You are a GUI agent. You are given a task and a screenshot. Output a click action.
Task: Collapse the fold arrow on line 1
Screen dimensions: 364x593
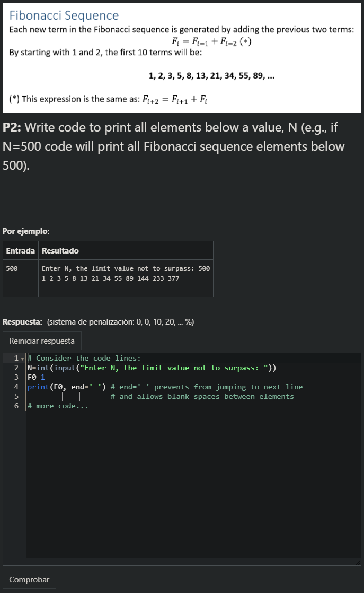pos(23,359)
